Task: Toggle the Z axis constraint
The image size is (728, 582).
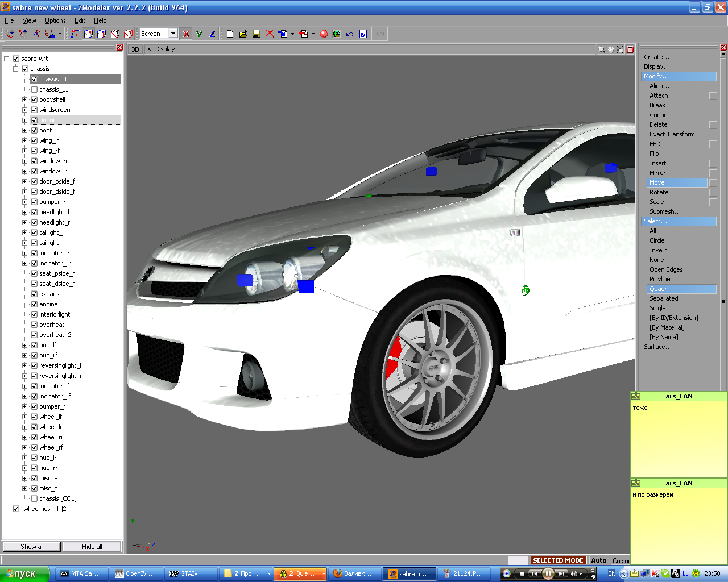Action: [x=212, y=34]
